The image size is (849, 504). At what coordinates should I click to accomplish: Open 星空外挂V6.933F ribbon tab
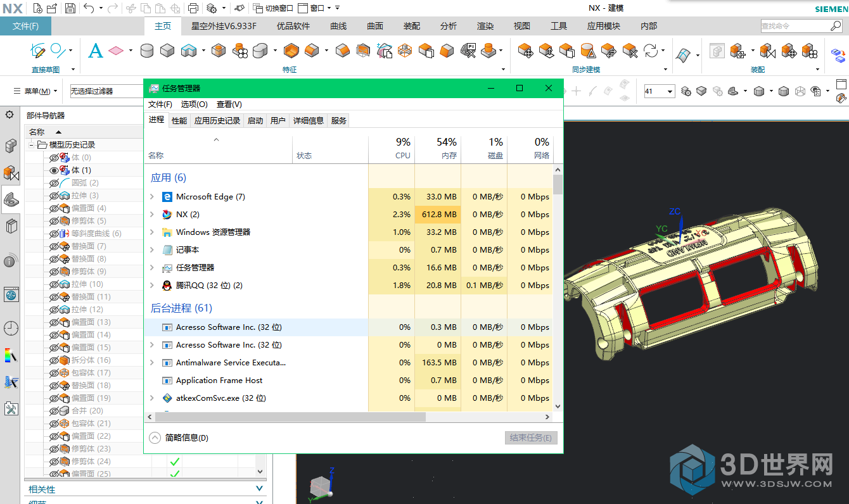pos(224,26)
